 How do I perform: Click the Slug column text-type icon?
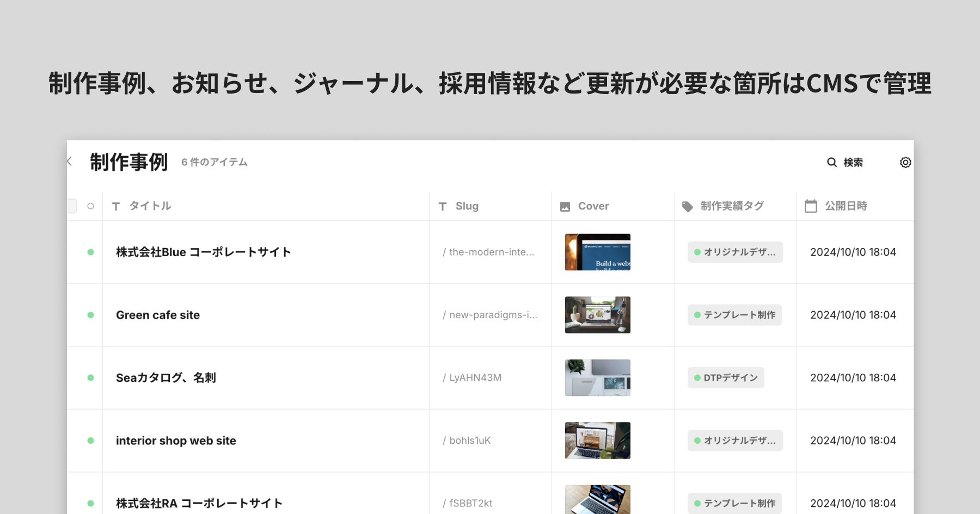[443, 206]
